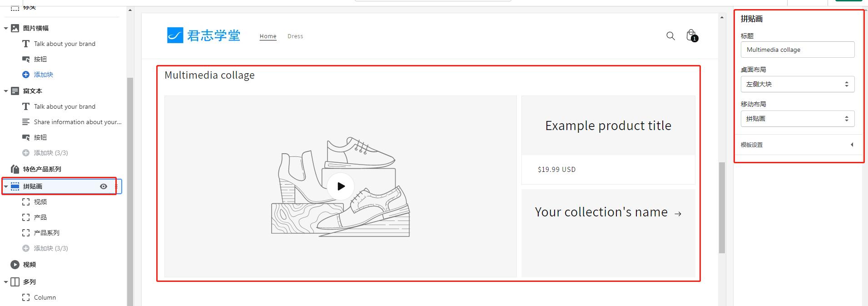The height and width of the screenshot is (306, 868).
Task: Play the collage video placeholder
Action: (341, 186)
